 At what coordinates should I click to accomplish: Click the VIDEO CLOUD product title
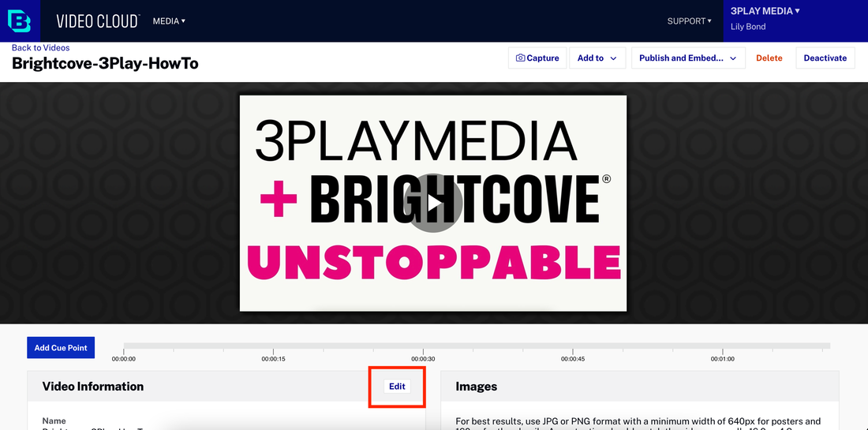point(98,21)
